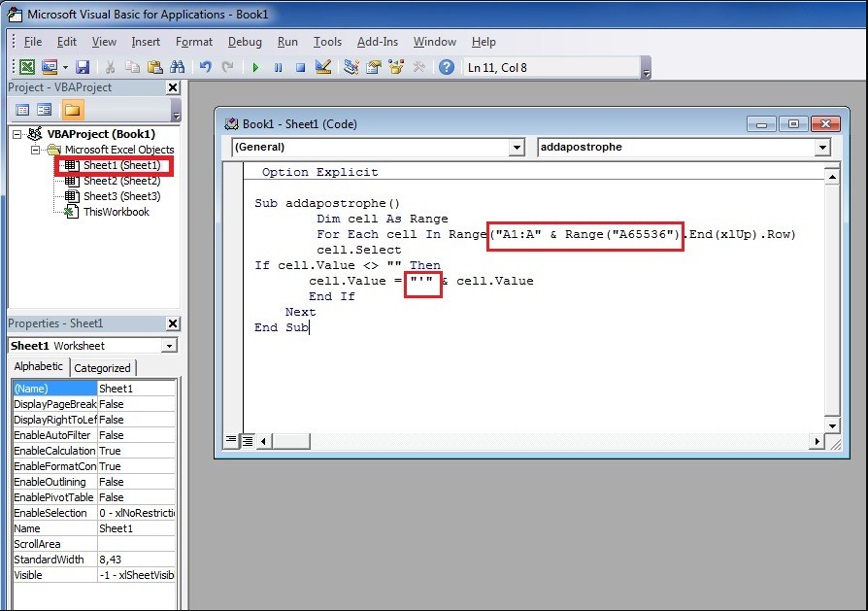The height and width of the screenshot is (611, 868).
Task: Open the Edit menu
Action: tap(67, 42)
